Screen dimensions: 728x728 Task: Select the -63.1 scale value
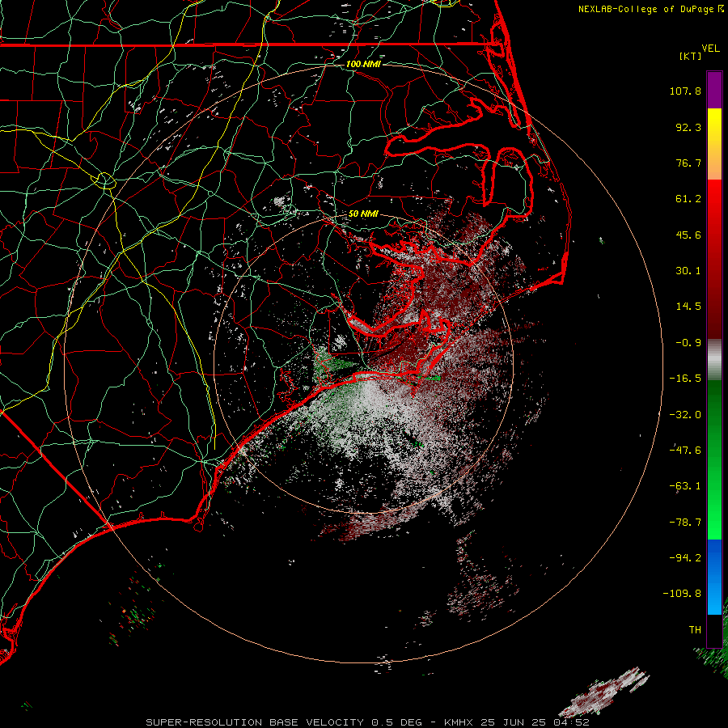pyautogui.click(x=685, y=486)
